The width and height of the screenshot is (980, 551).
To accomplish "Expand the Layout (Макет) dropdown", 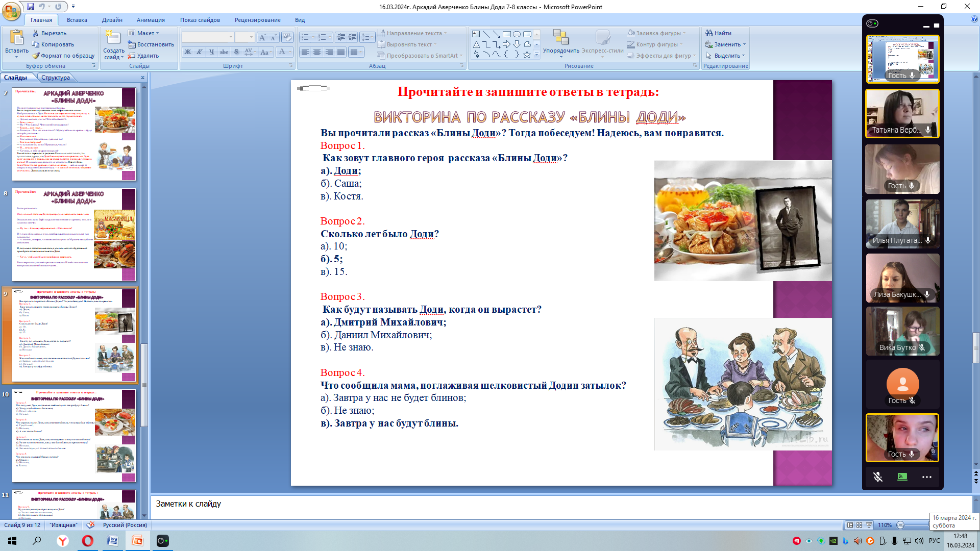I will click(x=144, y=33).
